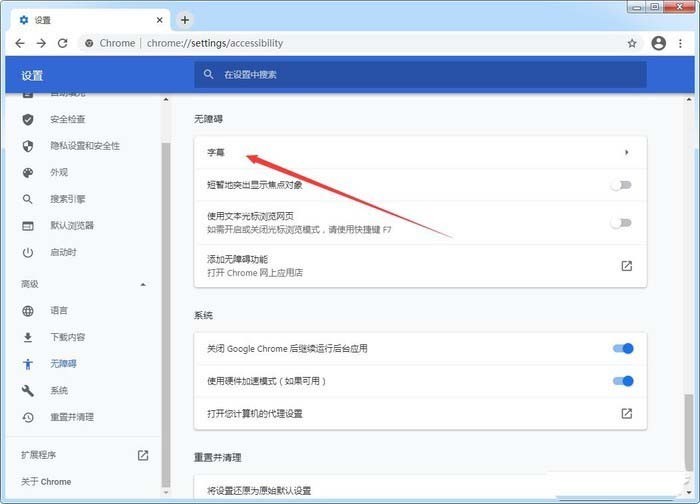Screen dimensions: 700x504
Task: Click the 在设置中搜索 search field
Action: pyautogui.click(x=420, y=74)
